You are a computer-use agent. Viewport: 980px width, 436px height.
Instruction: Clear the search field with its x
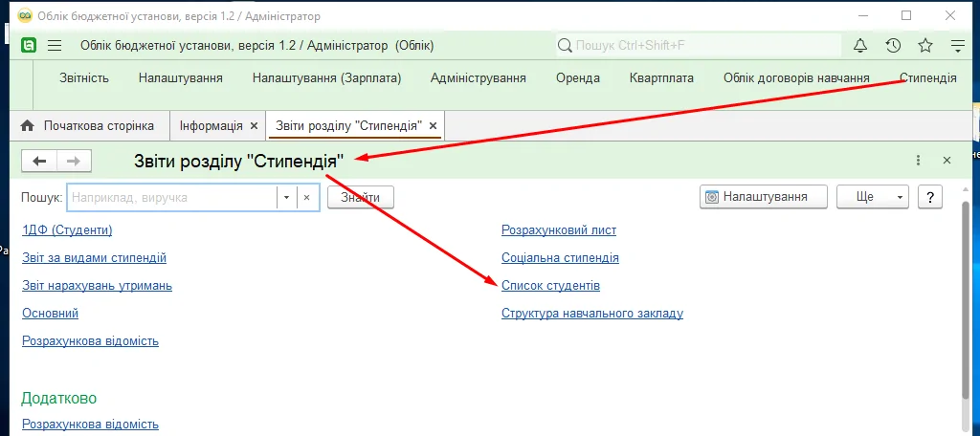[307, 197]
